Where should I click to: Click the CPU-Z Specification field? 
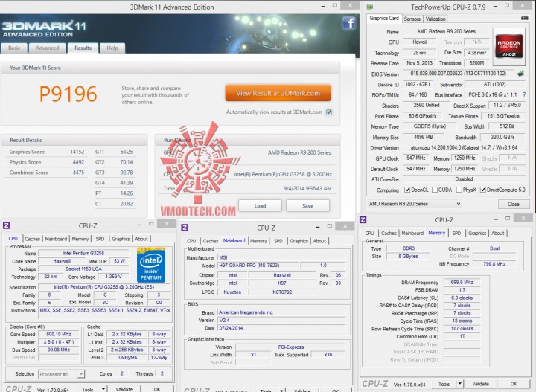point(104,287)
